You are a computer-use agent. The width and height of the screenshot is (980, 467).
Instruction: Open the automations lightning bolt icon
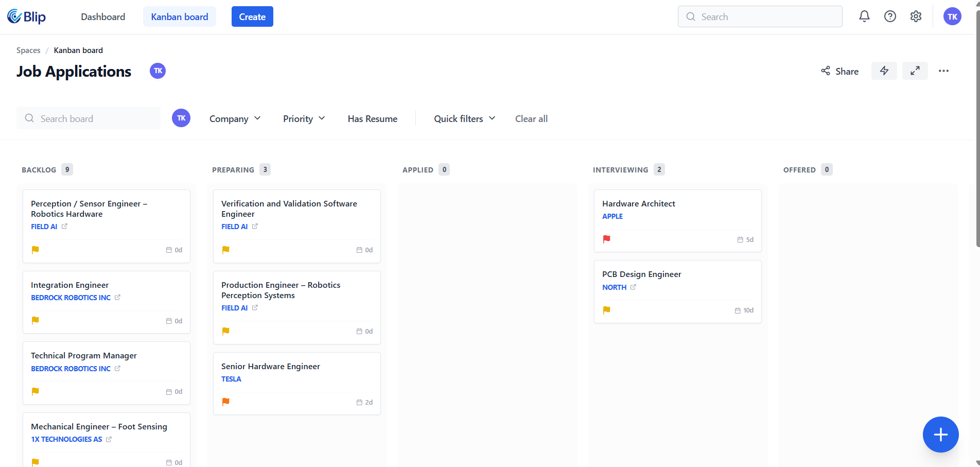(x=884, y=71)
